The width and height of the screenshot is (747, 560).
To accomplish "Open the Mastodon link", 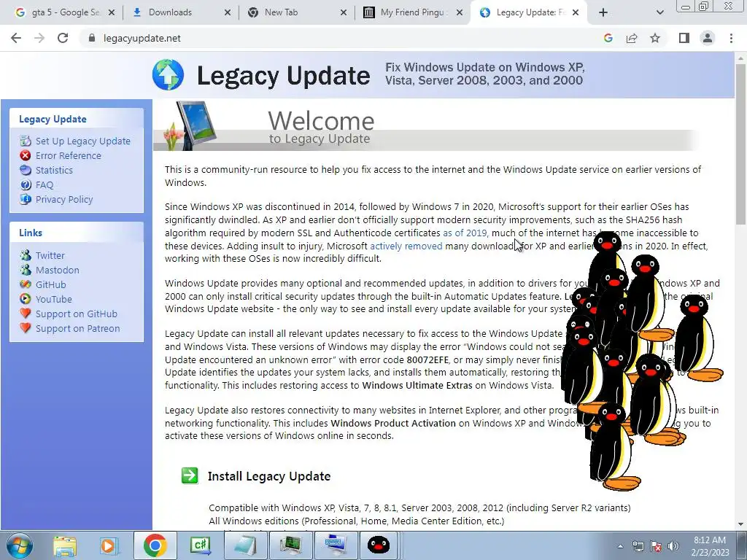I will coord(57,270).
